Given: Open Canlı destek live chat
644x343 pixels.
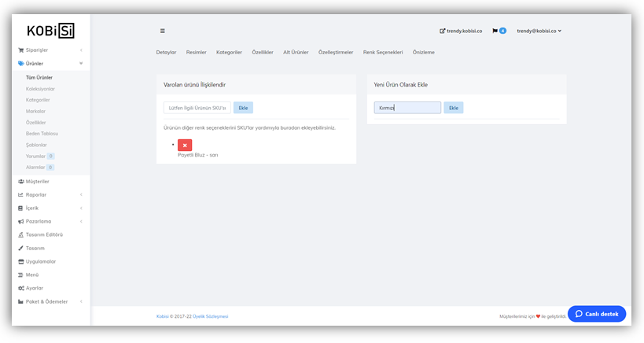Looking at the screenshot, I should pos(597,314).
